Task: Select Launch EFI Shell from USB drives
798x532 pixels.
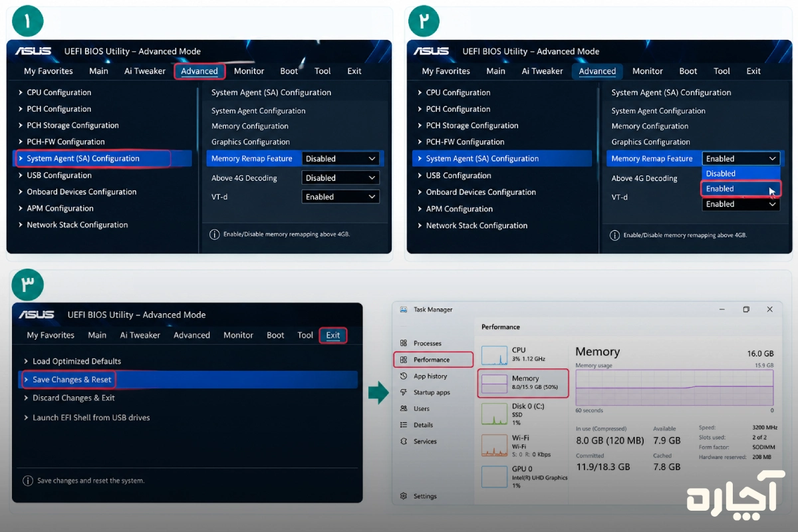Action: (91, 418)
